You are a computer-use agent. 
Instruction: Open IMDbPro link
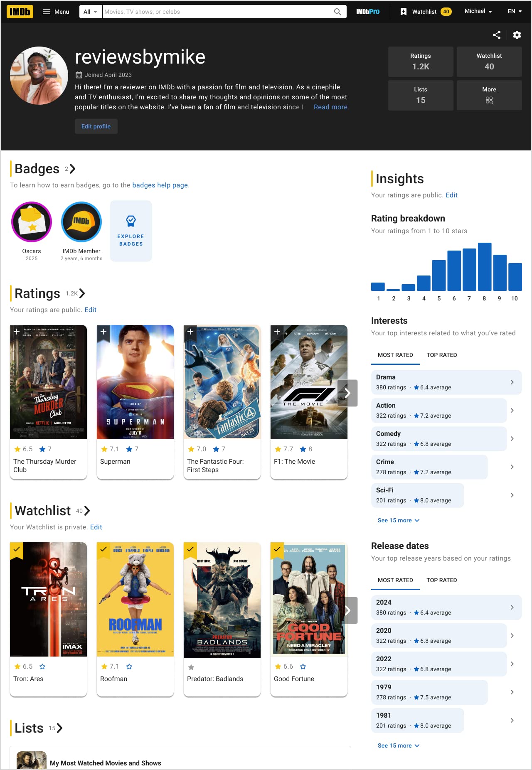click(x=368, y=12)
